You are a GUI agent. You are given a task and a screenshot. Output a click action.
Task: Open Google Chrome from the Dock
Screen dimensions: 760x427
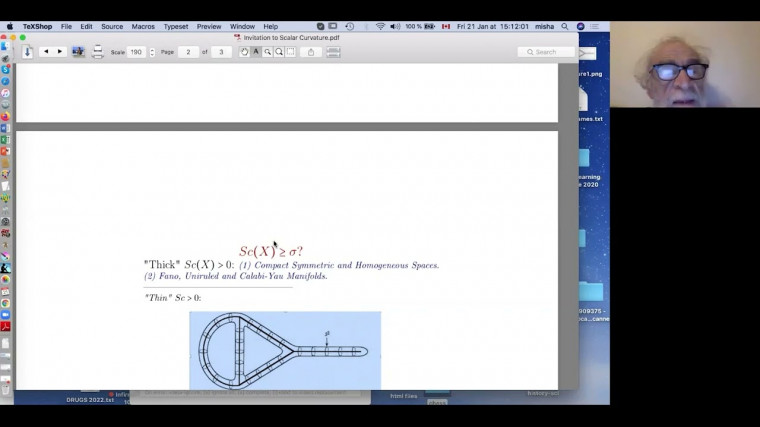(x=5, y=303)
